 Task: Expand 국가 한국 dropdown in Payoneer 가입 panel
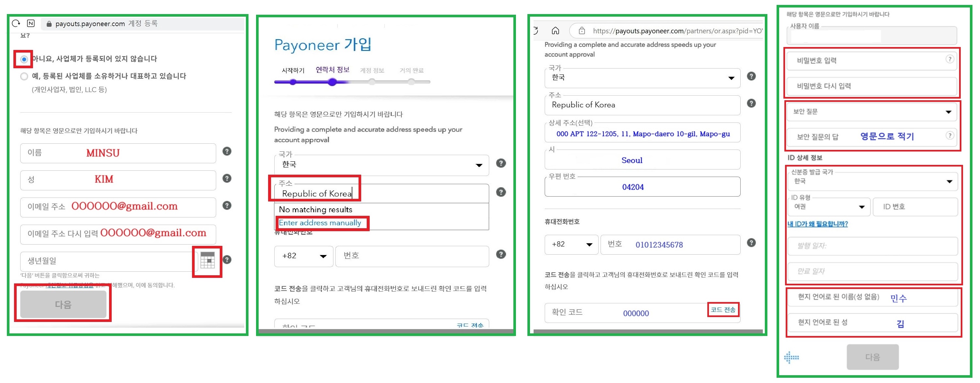(x=381, y=165)
